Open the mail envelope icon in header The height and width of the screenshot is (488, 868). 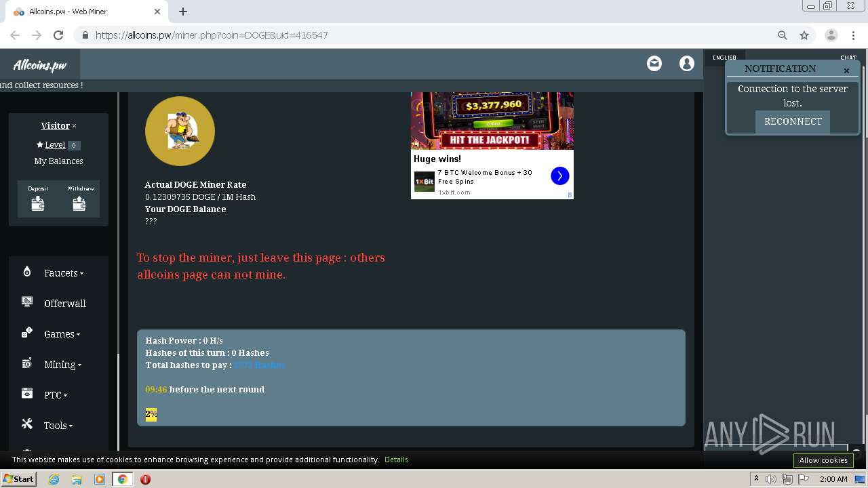pyautogui.click(x=654, y=64)
